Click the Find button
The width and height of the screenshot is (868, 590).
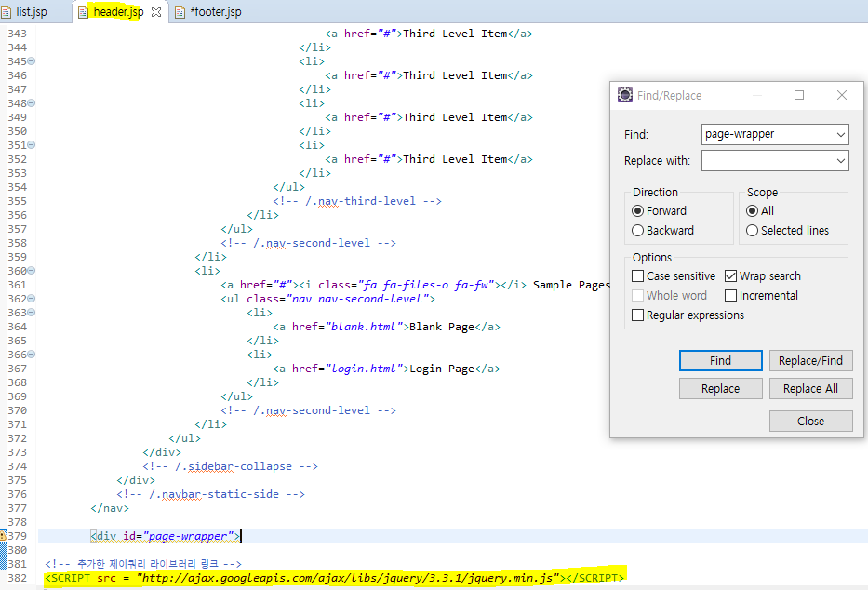(720, 361)
